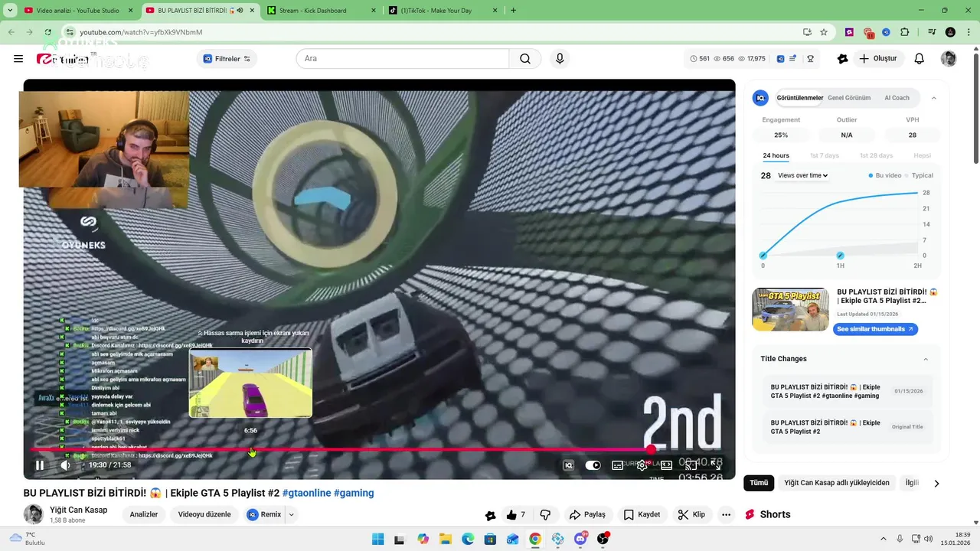This screenshot has height=551, width=980.
Task: Click the Chrome address bar URL
Action: point(141,32)
